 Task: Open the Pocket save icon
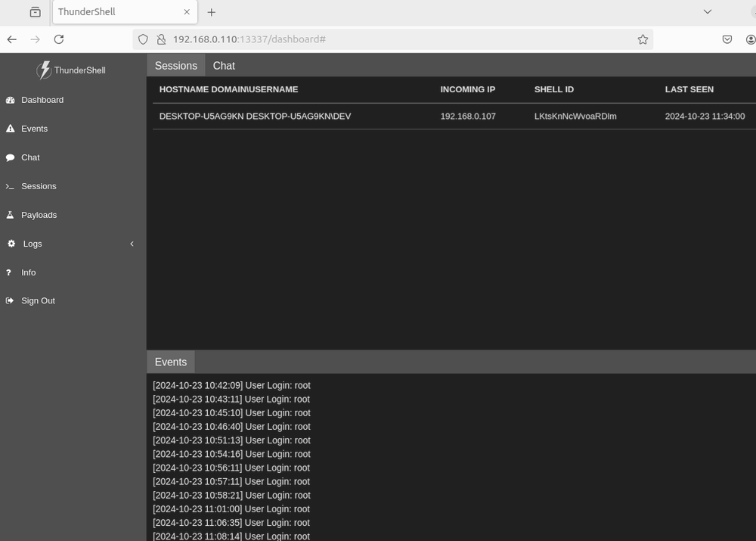pos(727,39)
